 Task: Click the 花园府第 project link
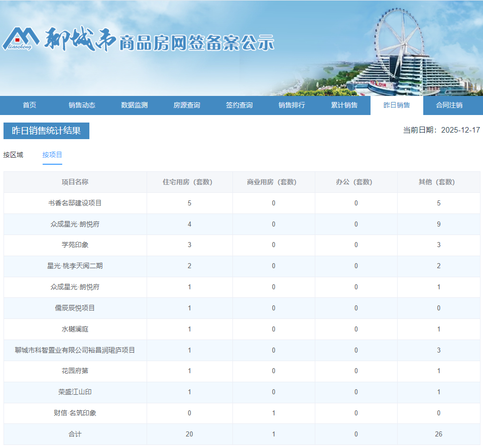pyautogui.click(x=74, y=371)
